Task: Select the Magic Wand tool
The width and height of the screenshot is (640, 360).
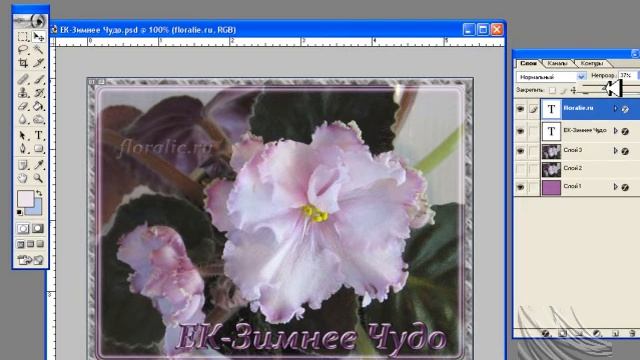Action: (x=38, y=50)
